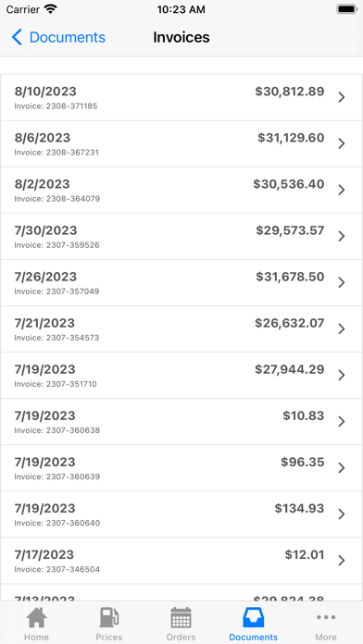Expand chevron for the $31,129.60 invoice
Image resolution: width=363 pixels, height=644 pixels.
coord(341,143)
